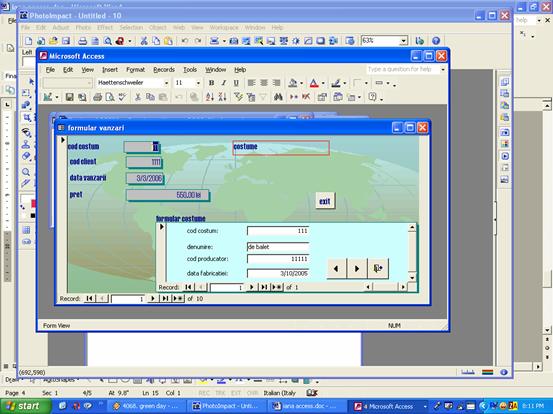
Task: Show the Database Window icon
Action: pyautogui.click(x=338, y=97)
